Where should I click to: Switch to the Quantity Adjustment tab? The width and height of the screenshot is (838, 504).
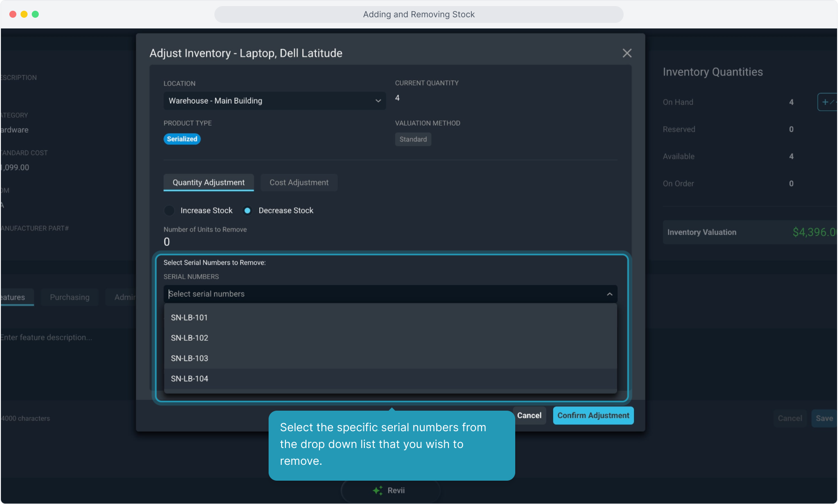tap(208, 182)
